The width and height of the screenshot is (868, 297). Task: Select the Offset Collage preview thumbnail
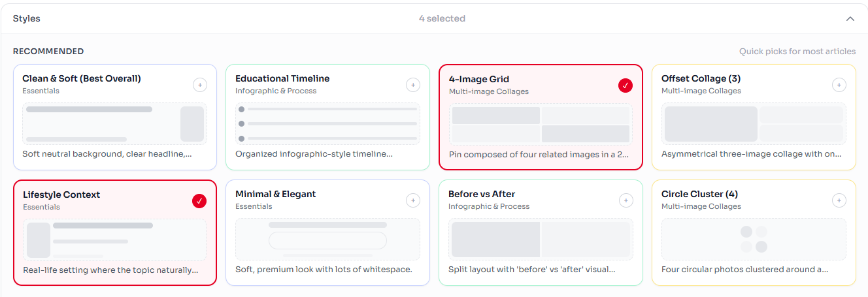click(x=754, y=124)
